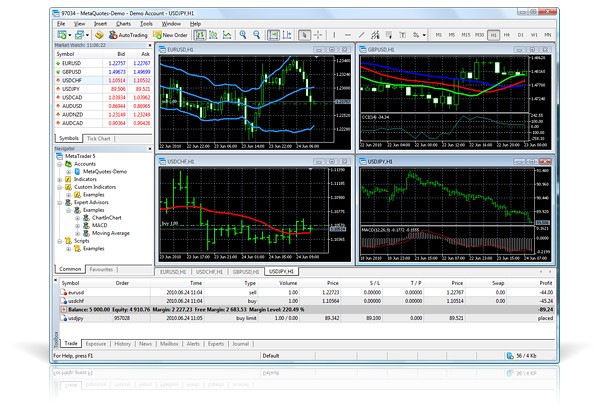Activate the crosshair cursor mode
605x414 pixels.
pyautogui.click(x=318, y=35)
